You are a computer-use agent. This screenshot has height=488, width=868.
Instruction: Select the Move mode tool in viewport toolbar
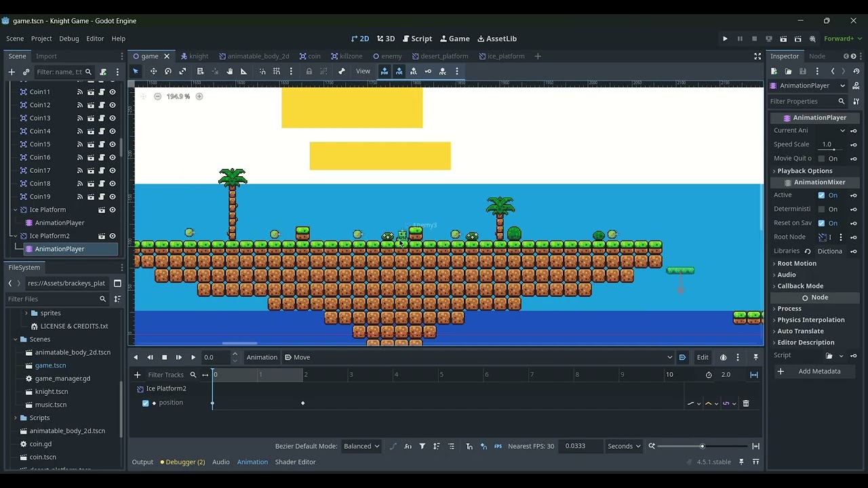[153, 71]
